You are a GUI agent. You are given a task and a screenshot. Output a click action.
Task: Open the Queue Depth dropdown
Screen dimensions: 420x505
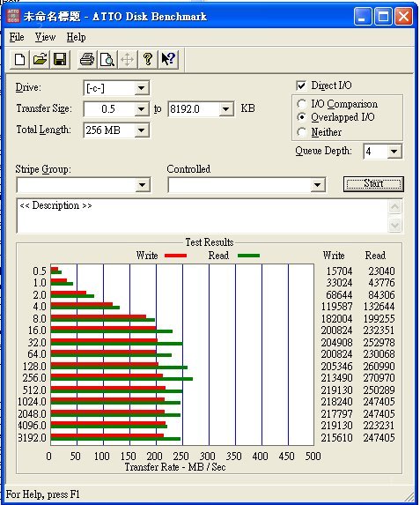[x=394, y=151]
